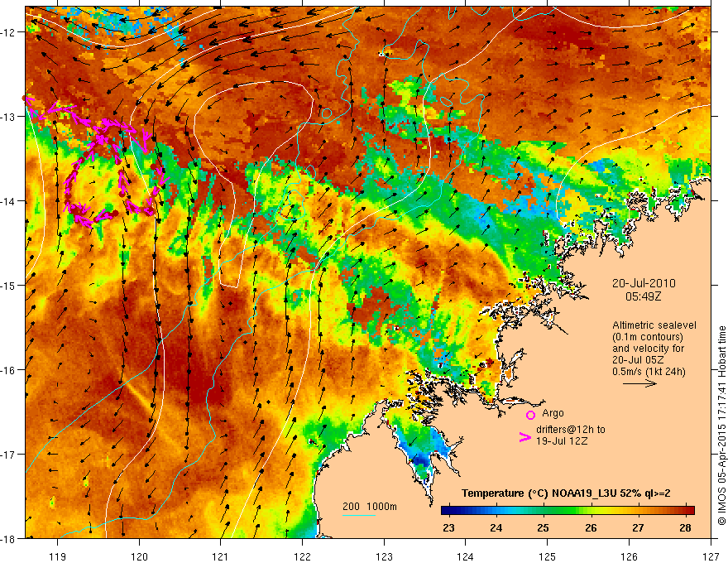This screenshot has height=563, width=728.
Task: Click the '0.5m/s (1kt 24h)' scale text
Action: (649, 372)
